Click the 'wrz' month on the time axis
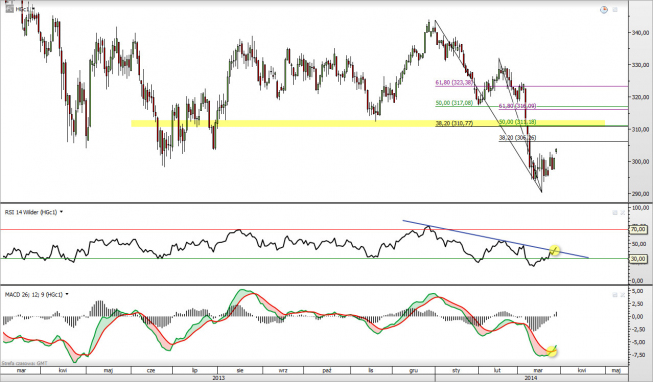 (x=283, y=370)
